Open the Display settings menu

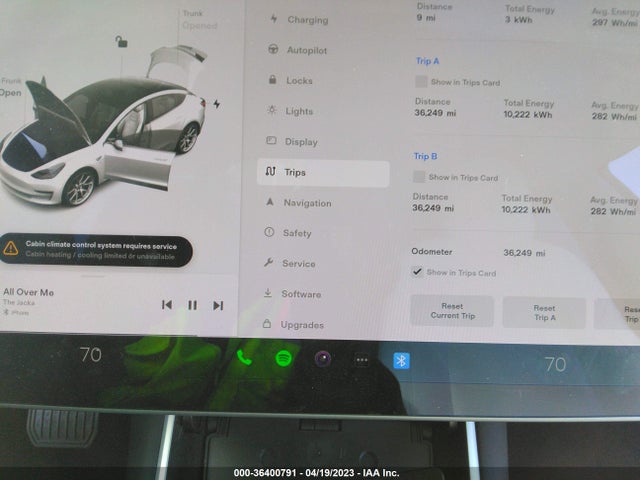coord(291,142)
